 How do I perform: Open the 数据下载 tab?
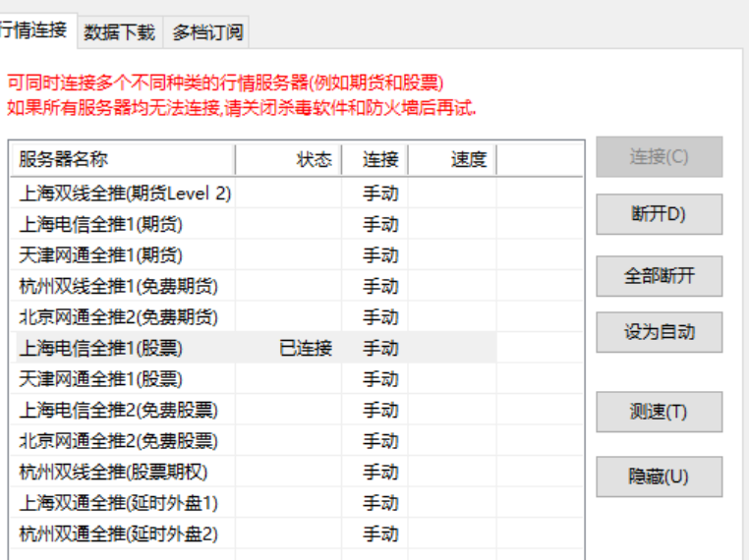pyautogui.click(x=120, y=32)
